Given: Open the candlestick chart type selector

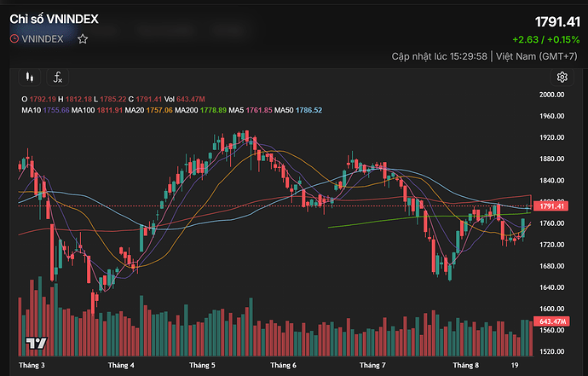Looking at the screenshot, I should click(30, 78).
